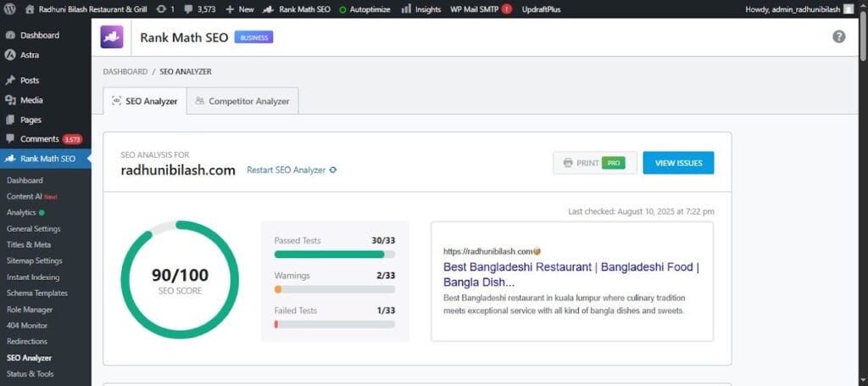Click the SEO Analyzer tab icon
Viewport: 868px width, 386px height.
(116, 101)
